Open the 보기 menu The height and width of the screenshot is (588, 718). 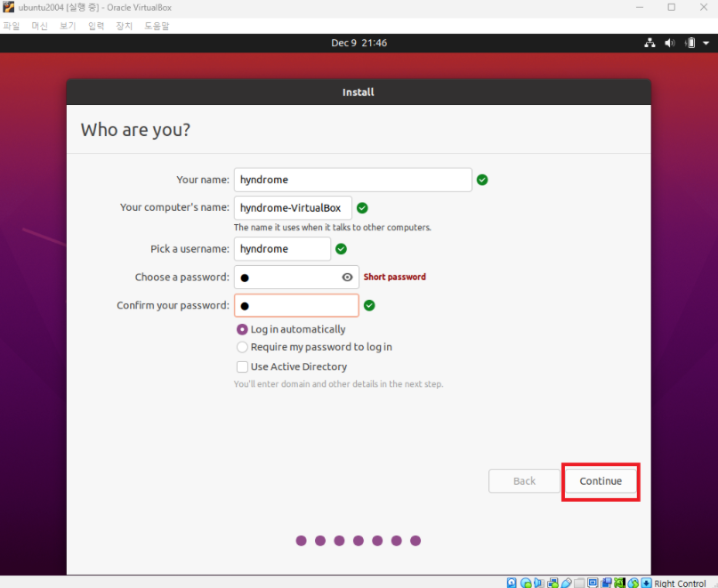click(68, 26)
